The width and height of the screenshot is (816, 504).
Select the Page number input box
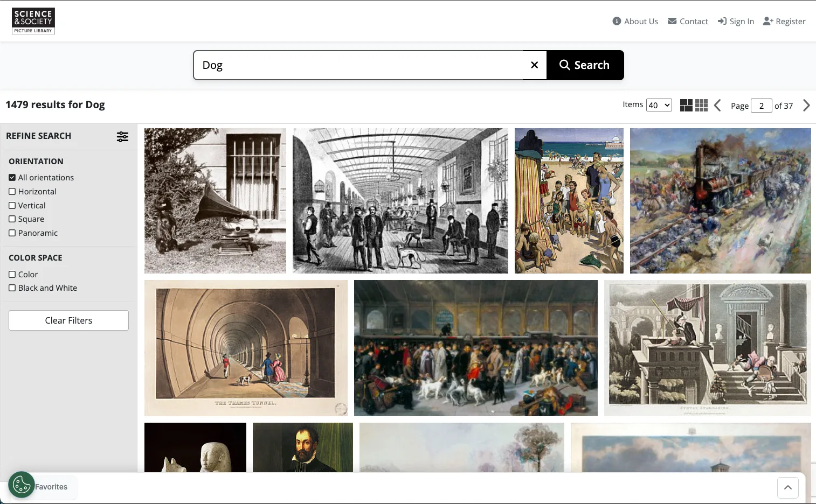tap(762, 106)
